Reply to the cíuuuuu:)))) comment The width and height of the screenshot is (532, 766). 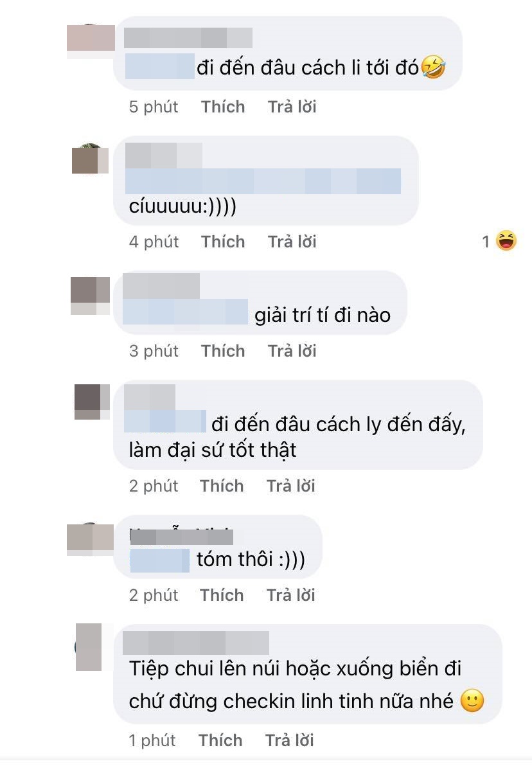point(292,242)
